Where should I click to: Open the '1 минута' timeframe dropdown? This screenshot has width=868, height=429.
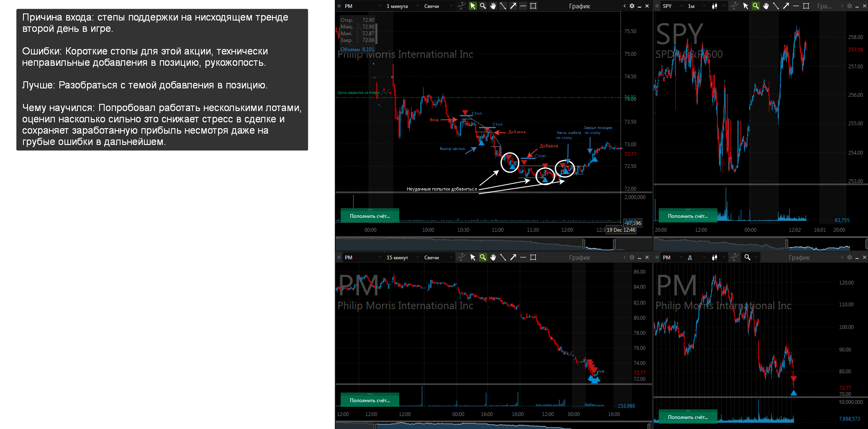[x=402, y=6]
